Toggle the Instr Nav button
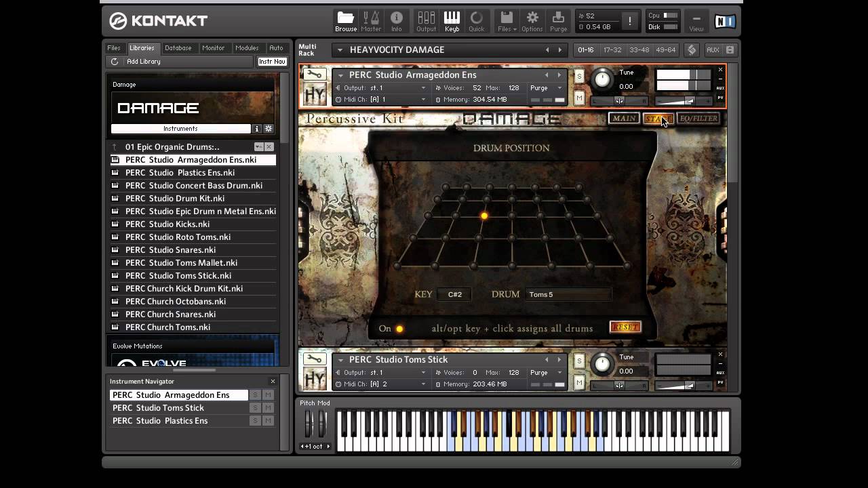868x488 pixels. 272,62
